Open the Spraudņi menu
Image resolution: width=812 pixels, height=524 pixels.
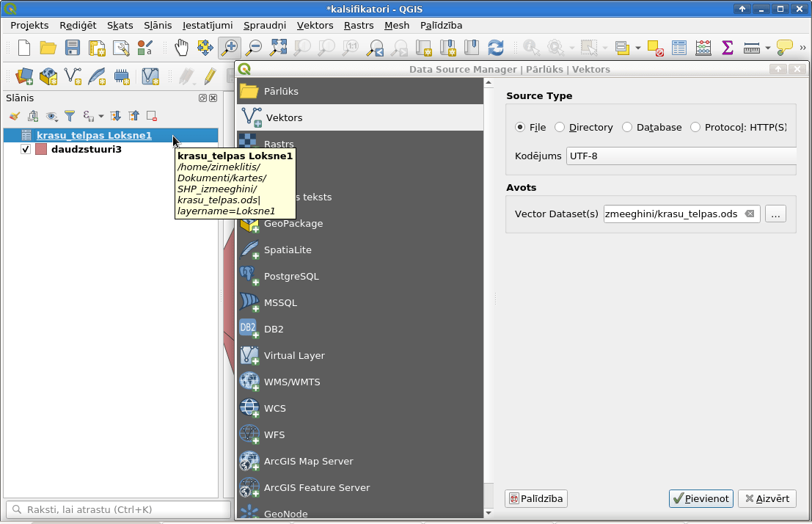pyautogui.click(x=265, y=26)
